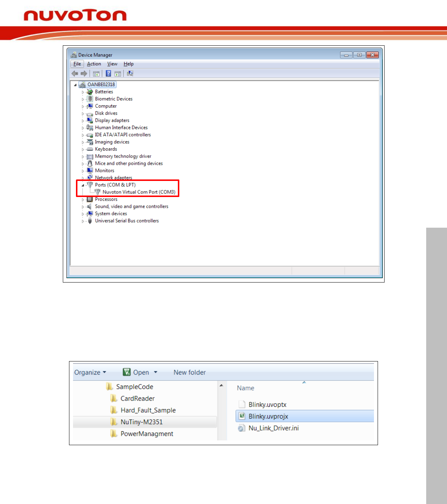This screenshot has height=504, width=447.
Task: Click the Imaging devices camera icon
Action: pyautogui.click(x=90, y=142)
